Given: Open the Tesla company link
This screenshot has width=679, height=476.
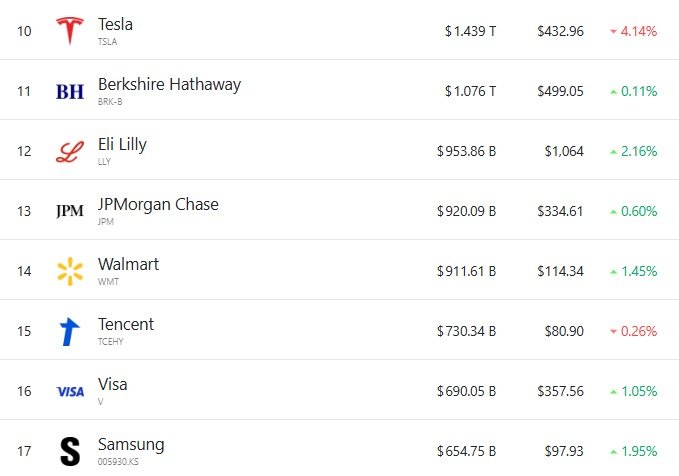Looking at the screenshot, I should pos(115,24).
